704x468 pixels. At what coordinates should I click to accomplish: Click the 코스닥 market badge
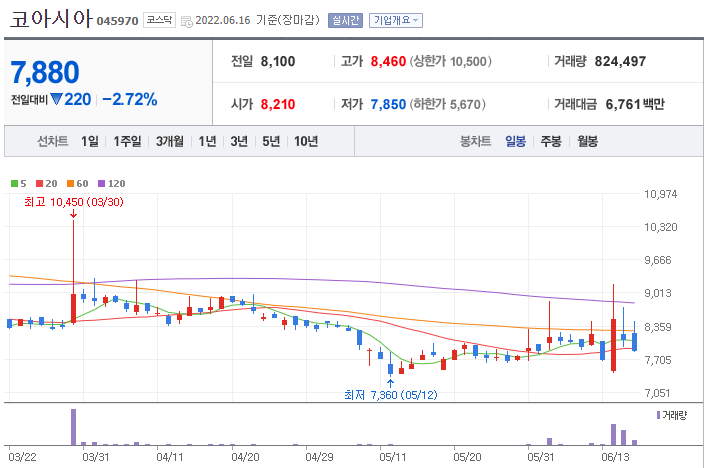tap(159, 20)
